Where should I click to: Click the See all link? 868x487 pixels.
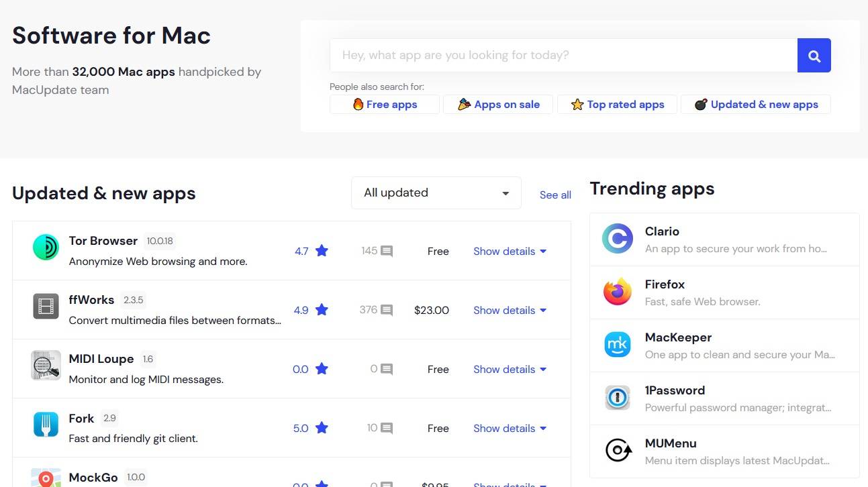pos(554,195)
